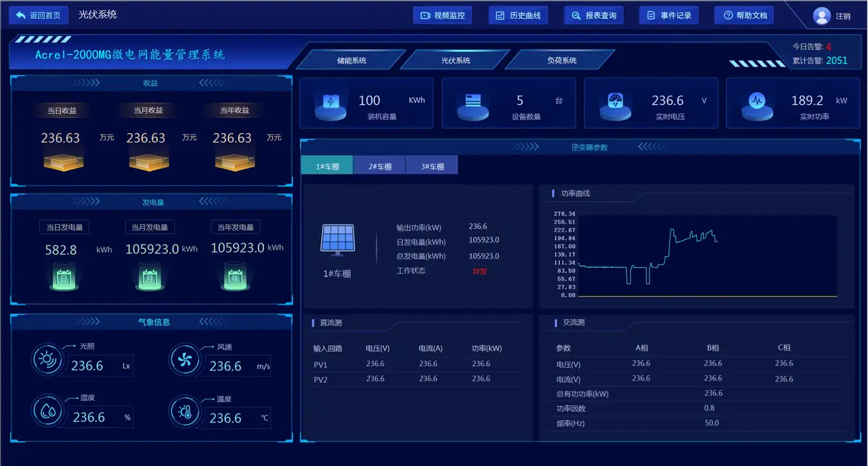
Task: Click the 事件记录 event log entry
Action: point(669,14)
